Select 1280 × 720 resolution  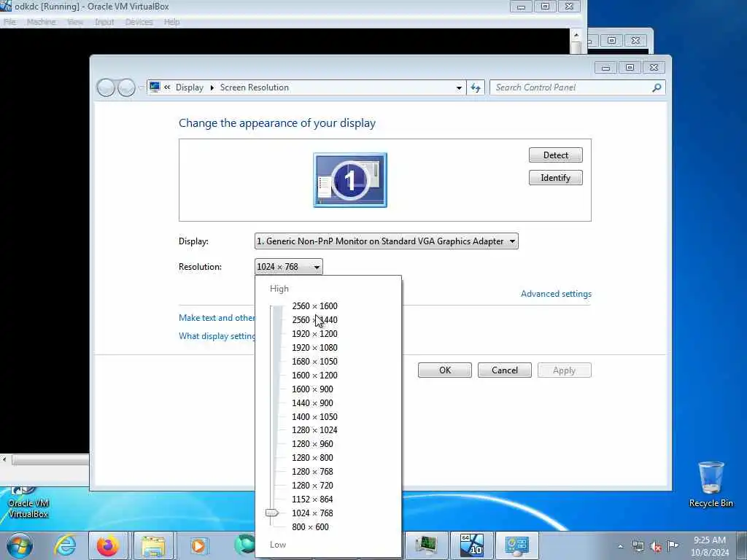312,485
